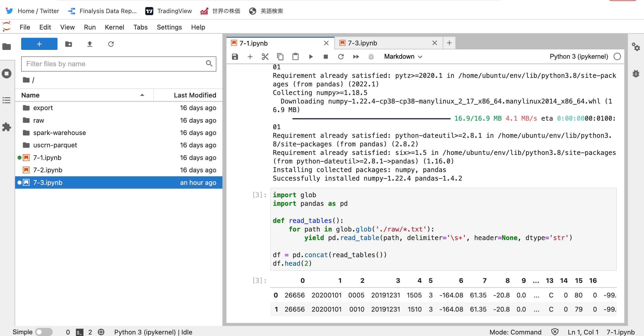
Task: Open the 英語検索 bookmark
Action: pyautogui.click(x=266, y=11)
